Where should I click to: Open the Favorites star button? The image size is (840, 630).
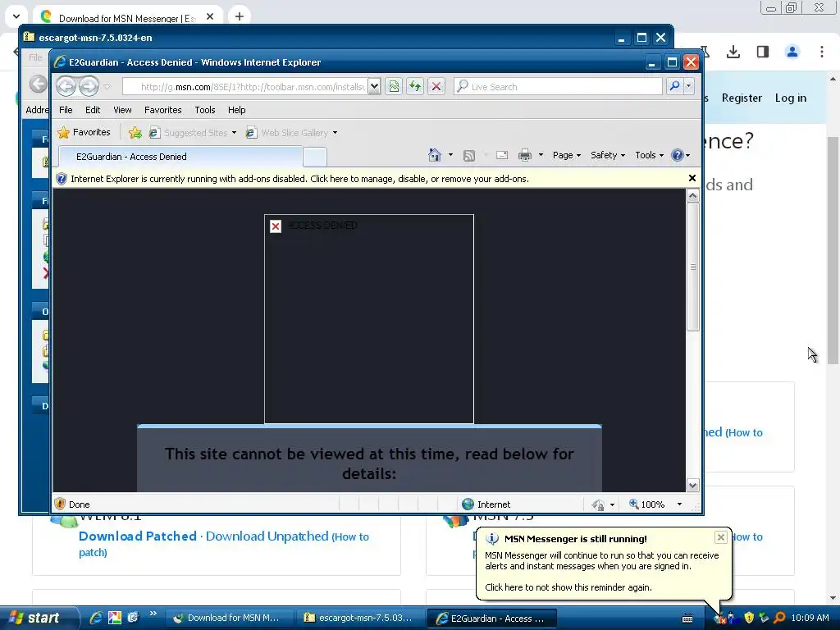[x=84, y=132]
